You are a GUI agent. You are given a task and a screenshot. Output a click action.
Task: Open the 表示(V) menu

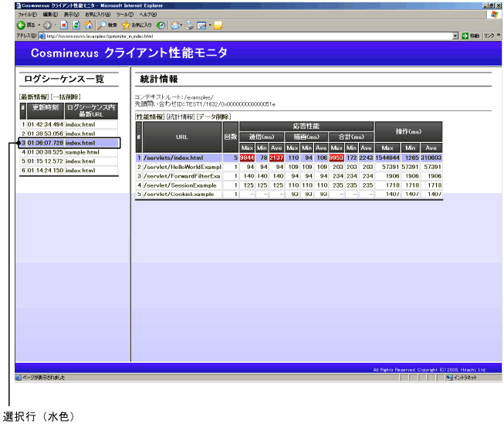coord(71,15)
